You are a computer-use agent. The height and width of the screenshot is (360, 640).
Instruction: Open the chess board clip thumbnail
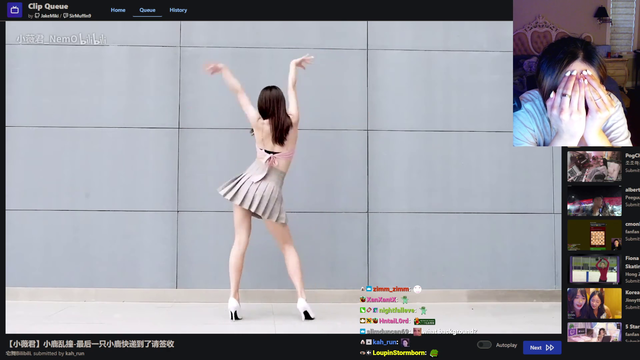click(594, 236)
